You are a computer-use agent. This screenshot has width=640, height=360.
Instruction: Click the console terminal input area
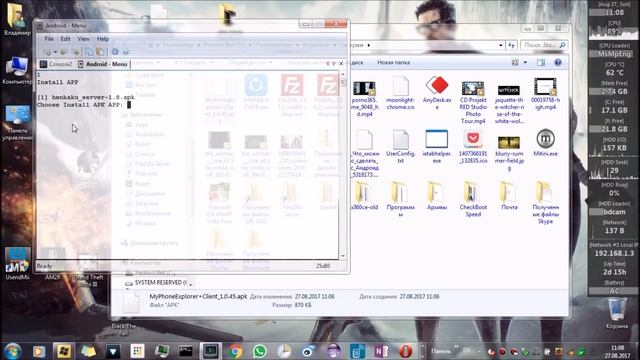188,165
